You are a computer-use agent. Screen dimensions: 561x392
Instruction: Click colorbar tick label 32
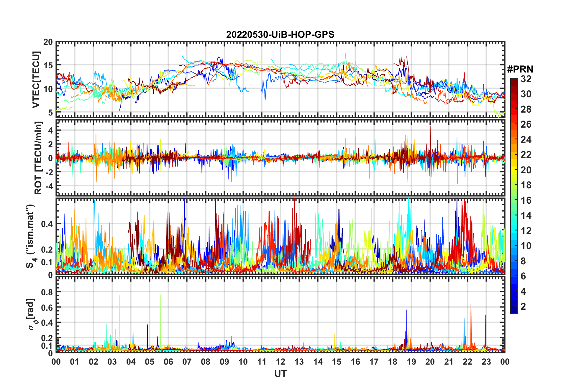coord(526,79)
